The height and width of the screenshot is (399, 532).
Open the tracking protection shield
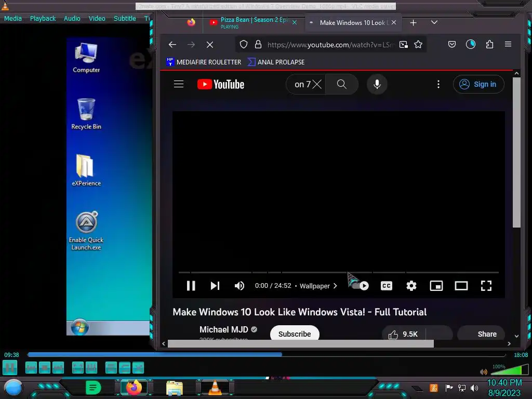click(x=243, y=45)
